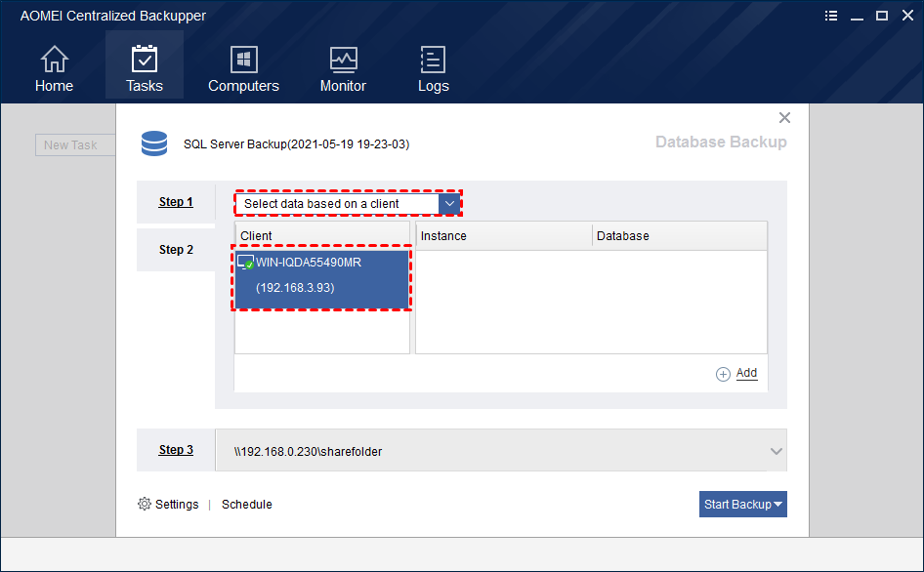The width and height of the screenshot is (924, 572).
Task: Click the computer icon of WIN-IQDA55490MR
Action: 246,263
